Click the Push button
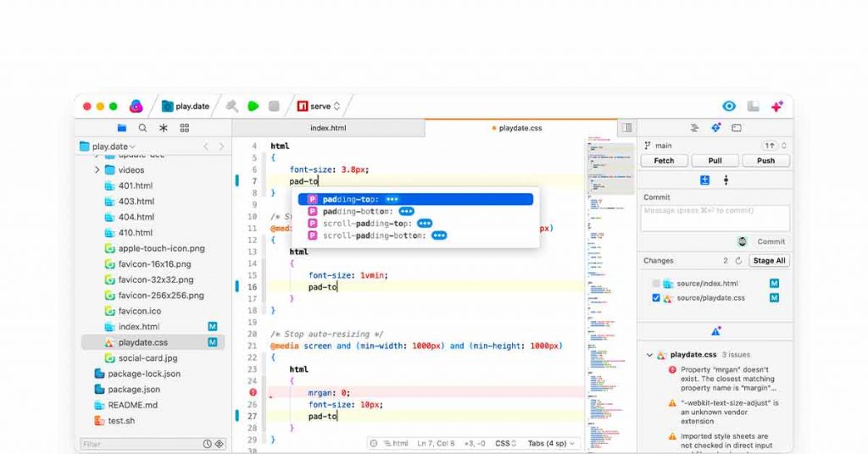868x454 pixels. (x=765, y=160)
